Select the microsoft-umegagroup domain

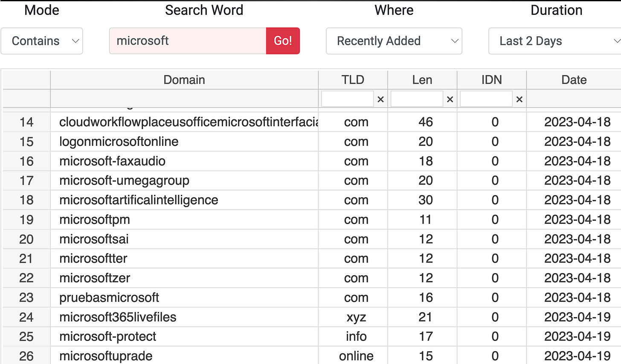point(125,180)
